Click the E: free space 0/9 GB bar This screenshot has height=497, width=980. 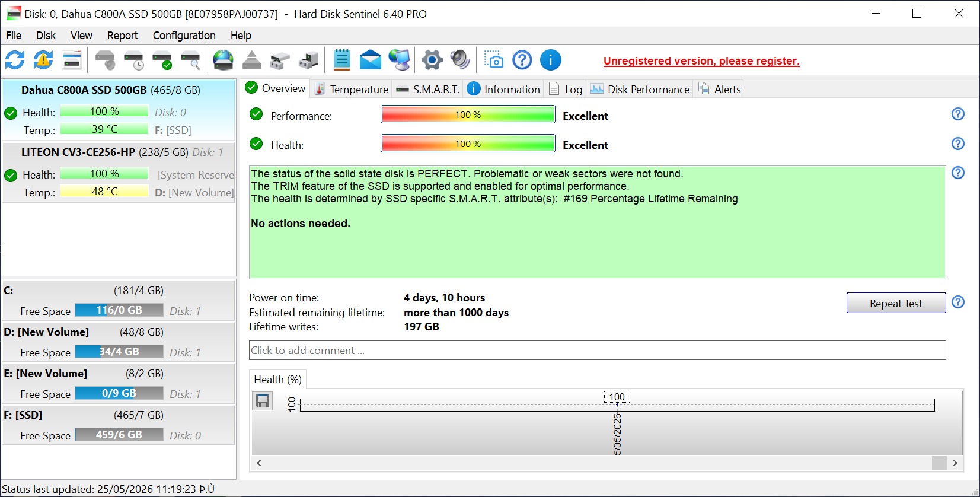coord(119,393)
